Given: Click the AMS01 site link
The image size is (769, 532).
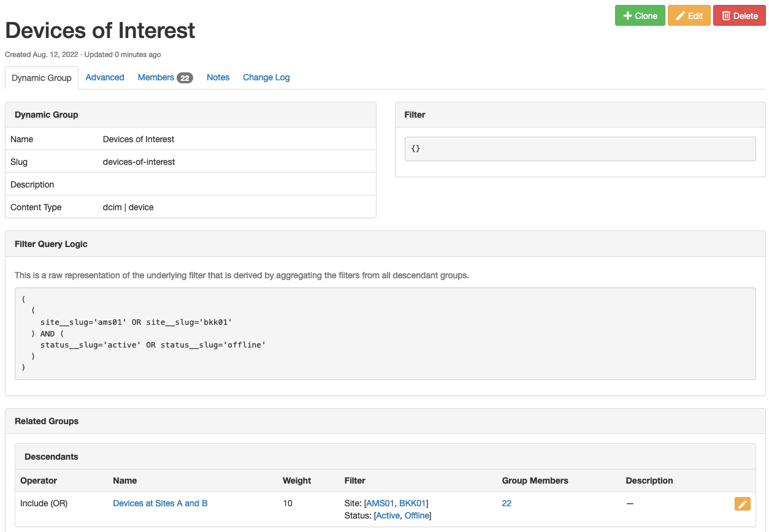Looking at the screenshot, I should [380, 503].
